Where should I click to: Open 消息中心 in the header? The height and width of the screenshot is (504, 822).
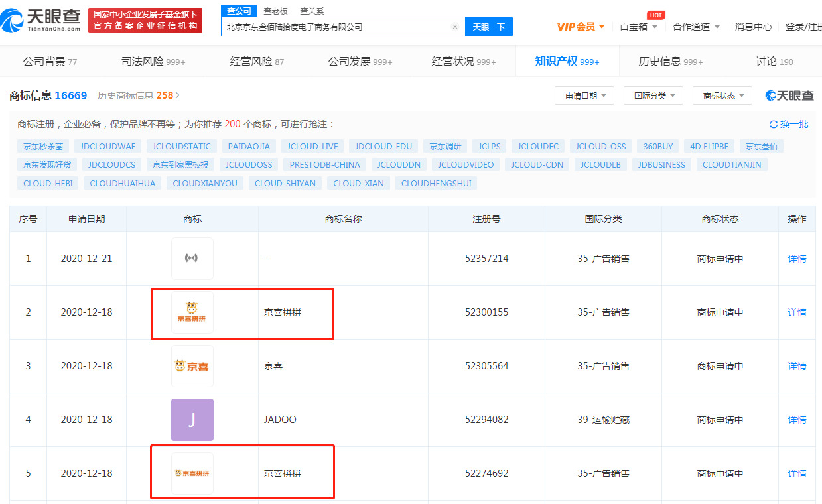pyautogui.click(x=753, y=27)
